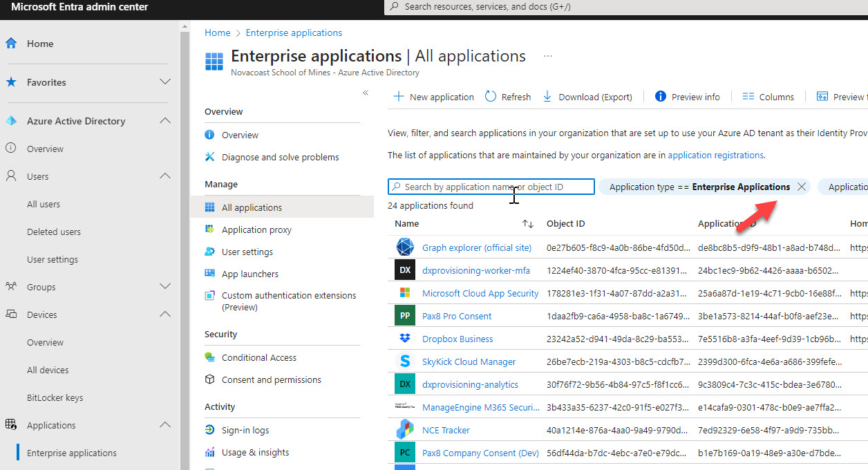This screenshot has height=470, width=868.
Task: Expand the Groups navigation section
Action: [165, 287]
